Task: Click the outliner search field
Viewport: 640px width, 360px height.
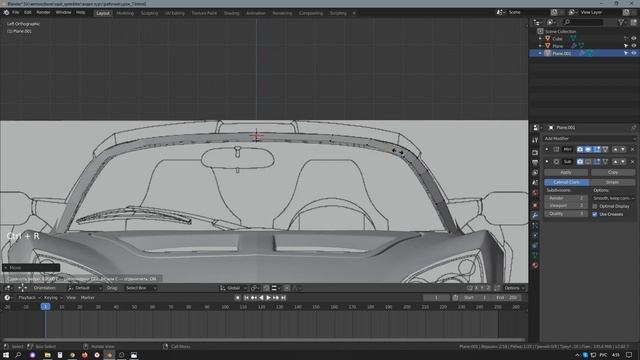Action: point(583,22)
